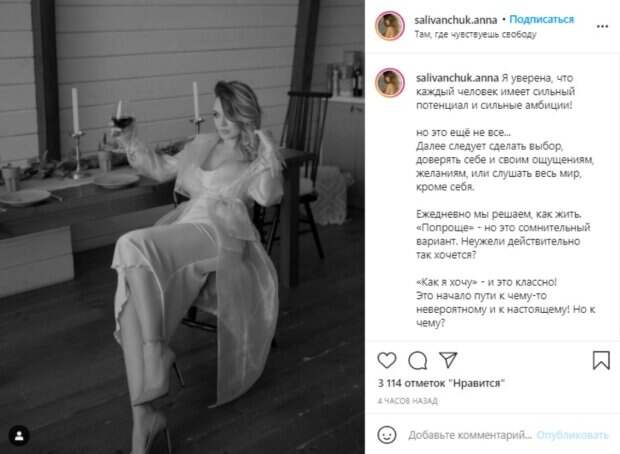The image size is (620, 454).
Task: Click the caption text block
Action: point(505,200)
